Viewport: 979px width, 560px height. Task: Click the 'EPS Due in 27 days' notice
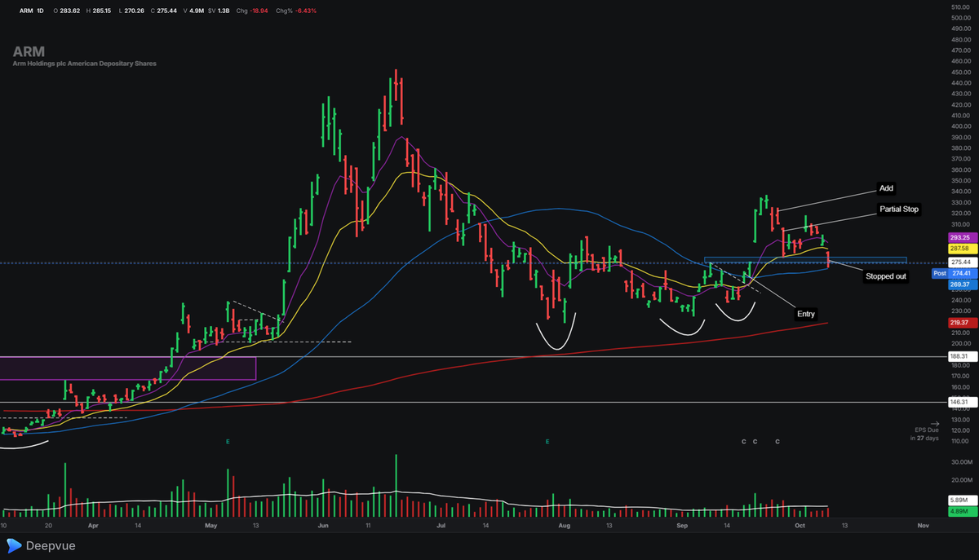tap(925, 434)
